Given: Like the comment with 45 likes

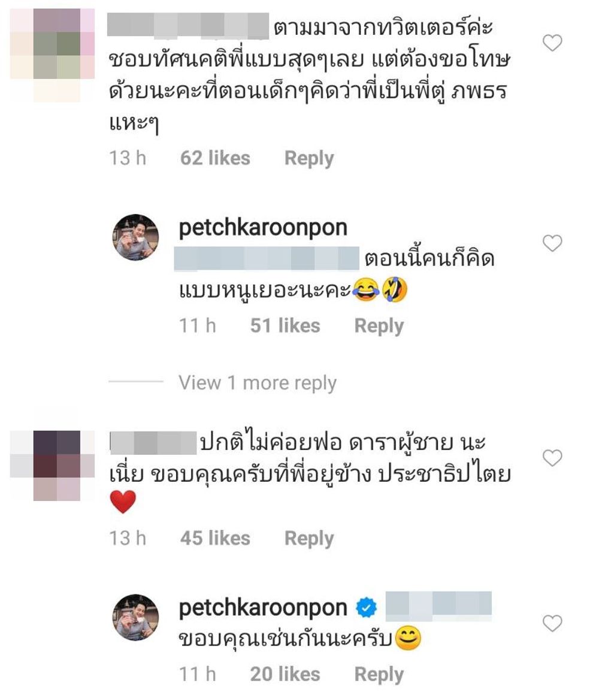Looking at the screenshot, I should point(552,458).
